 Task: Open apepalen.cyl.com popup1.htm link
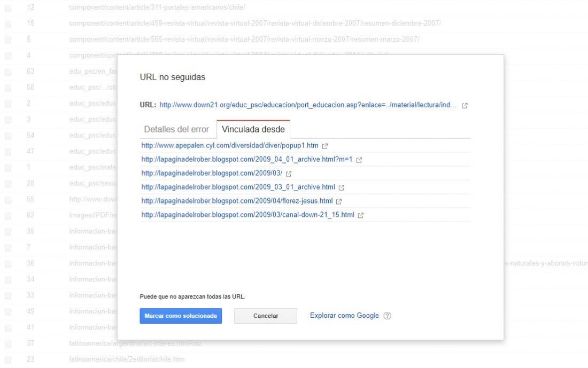(x=229, y=145)
